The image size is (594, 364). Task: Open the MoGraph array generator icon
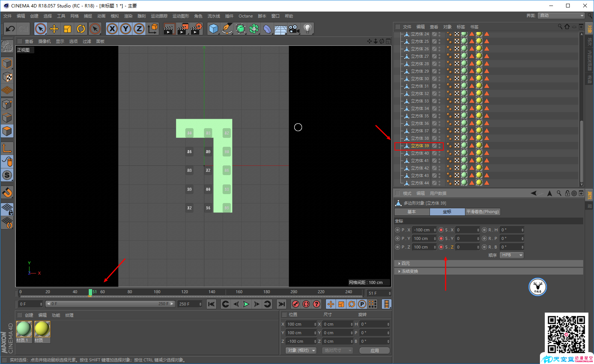coord(254,29)
